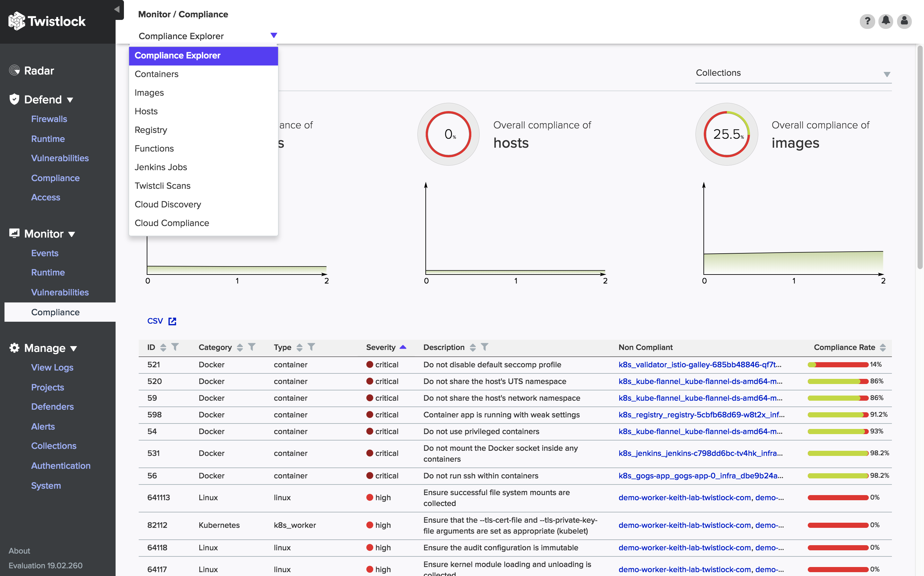Go to Defenders under Manage
The height and width of the screenshot is (576, 924).
pyautogui.click(x=53, y=406)
